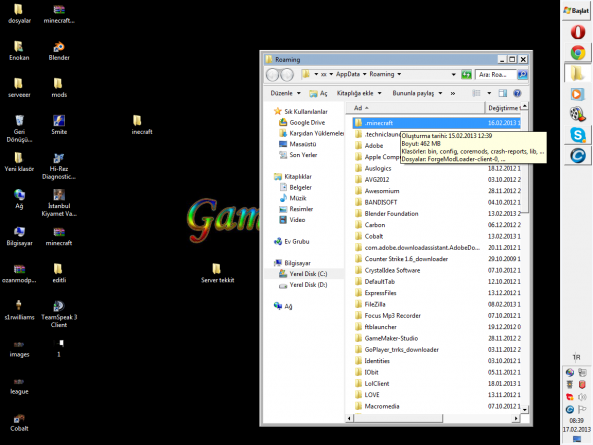This screenshot has width=593, height=445.
Task: Open Resimler library
Action: pyautogui.click(x=296, y=209)
